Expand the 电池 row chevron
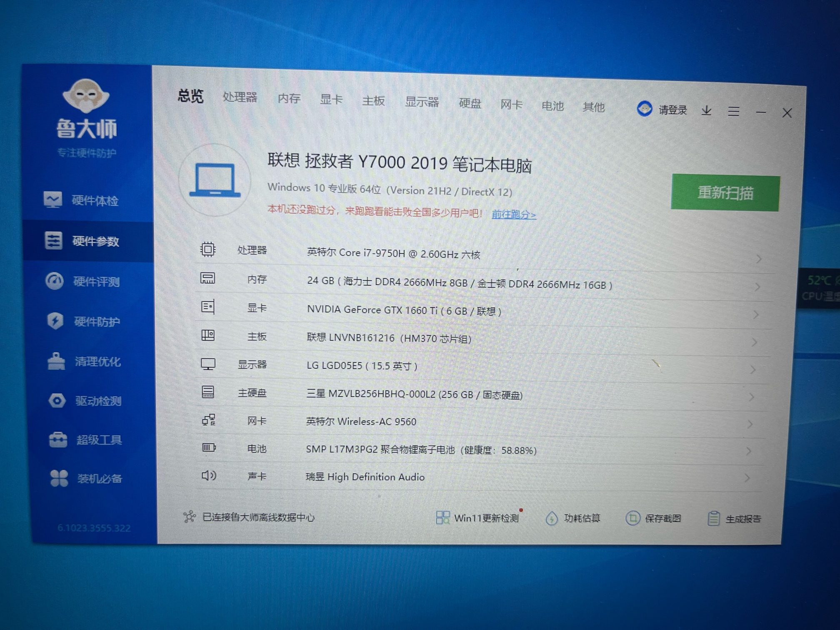The image size is (840, 630). tap(749, 451)
